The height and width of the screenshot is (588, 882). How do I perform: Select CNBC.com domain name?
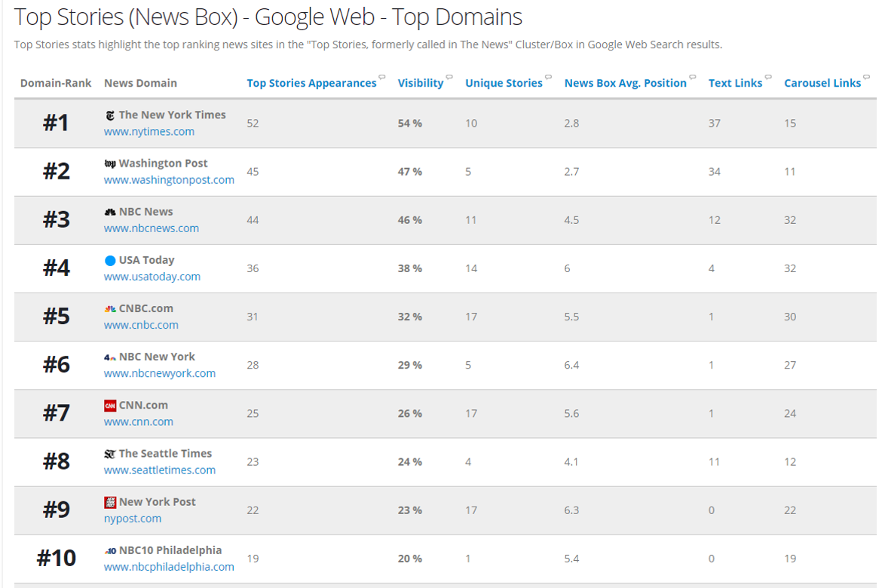(146, 308)
